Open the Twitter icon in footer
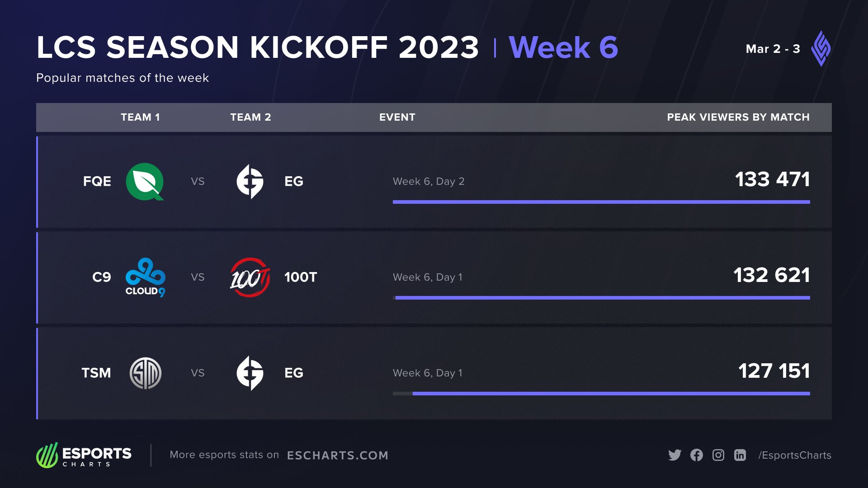Image resolution: width=868 pixels, height=488 pixels. pyautogui.click(x=675, y=455)
